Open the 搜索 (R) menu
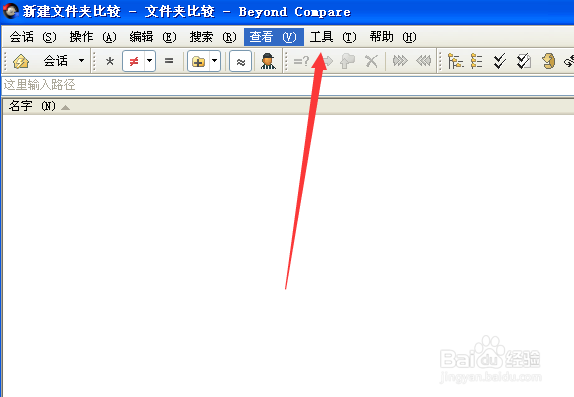 (x=213, y=37)
